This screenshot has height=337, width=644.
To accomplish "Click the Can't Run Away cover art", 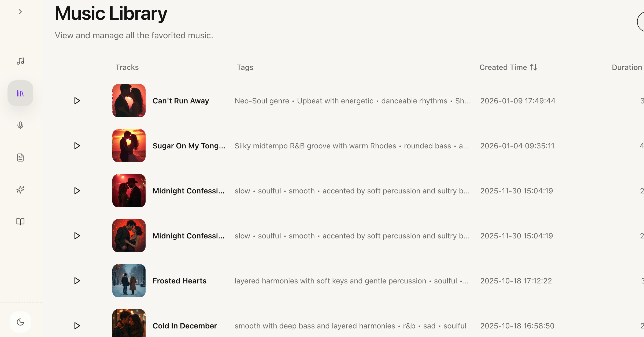I will (129, 101).
